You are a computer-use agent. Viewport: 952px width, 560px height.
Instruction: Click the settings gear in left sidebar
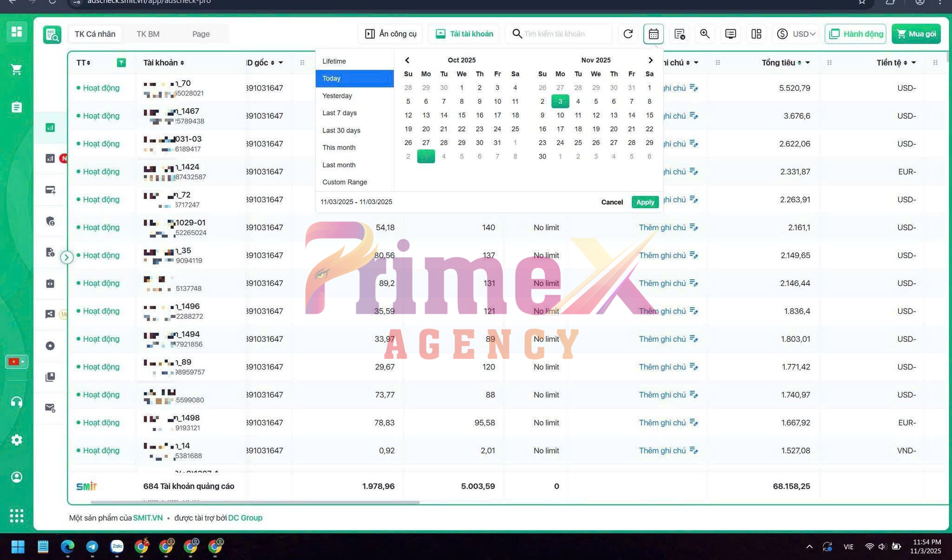tap(17, 440)
